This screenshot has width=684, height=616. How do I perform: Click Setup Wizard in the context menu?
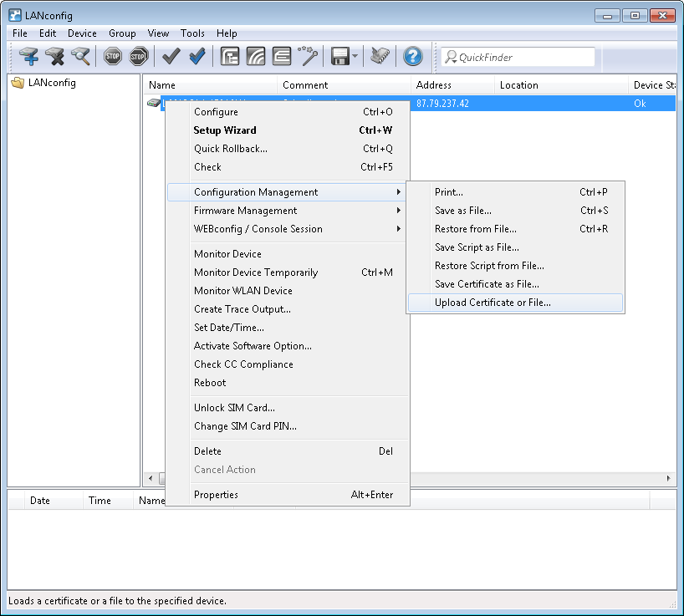pyautogui.click(x=225, y=130)
